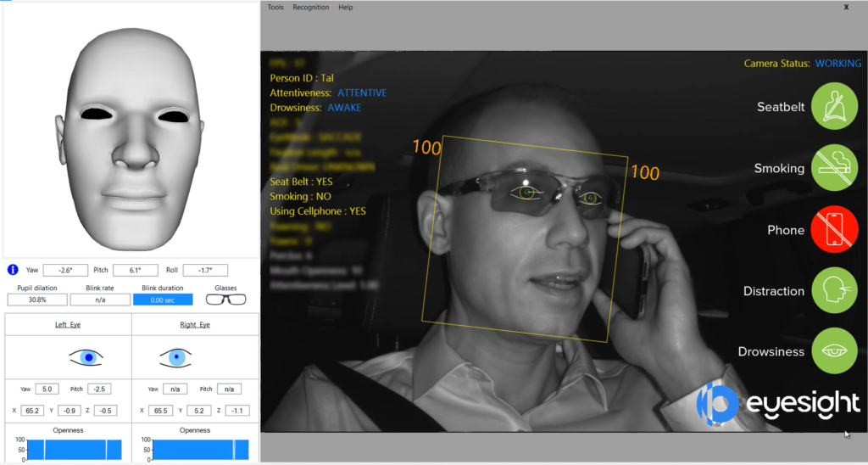Click the Left Eye header link
Screen dimensions: 868x465
(x=68, y=324)
